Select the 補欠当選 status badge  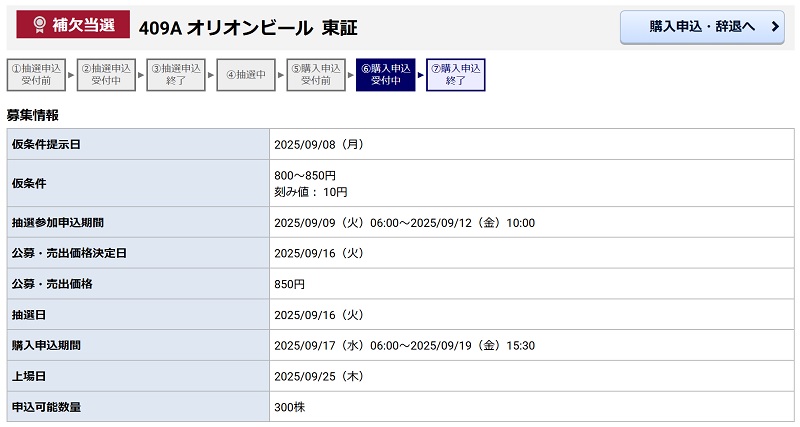coord(72,27)
